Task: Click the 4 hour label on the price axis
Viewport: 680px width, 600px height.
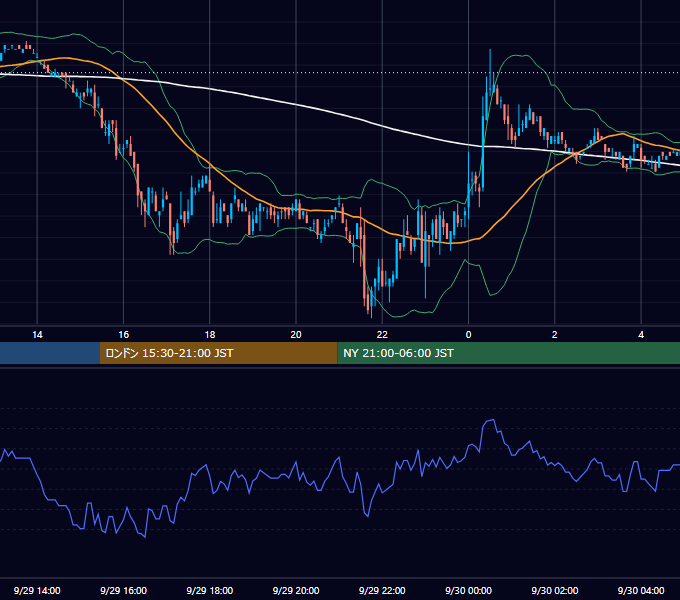Action: click(641, 335)
